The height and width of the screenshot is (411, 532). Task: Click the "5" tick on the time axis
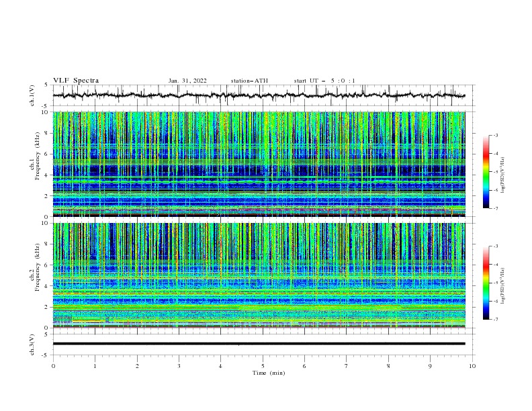click(263, 366)
